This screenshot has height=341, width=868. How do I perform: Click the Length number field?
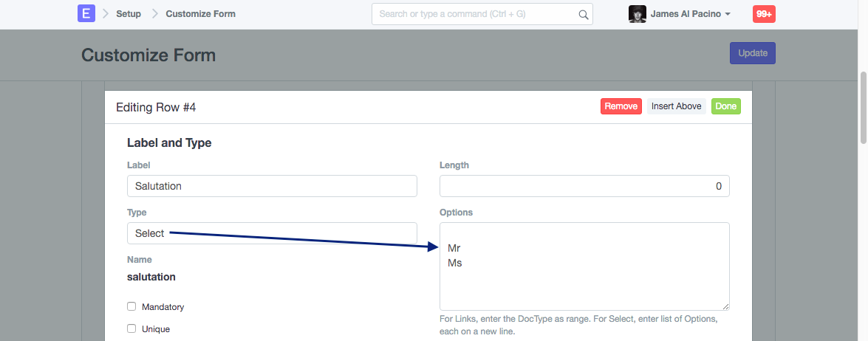[584, 186]
